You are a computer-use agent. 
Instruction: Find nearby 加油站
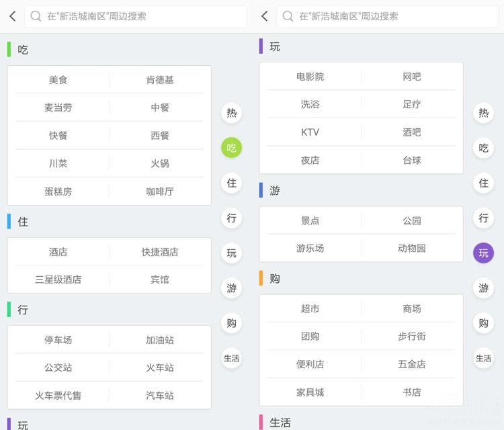click(x=160, y=340)
